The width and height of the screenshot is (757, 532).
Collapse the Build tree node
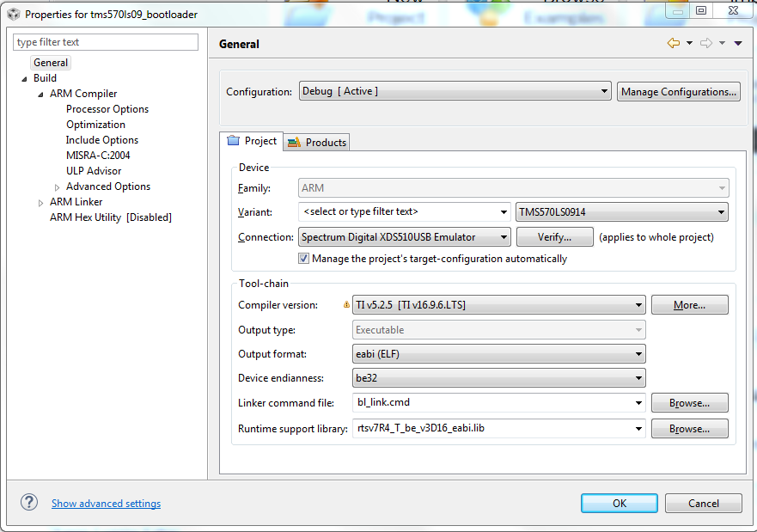[24, 79]
